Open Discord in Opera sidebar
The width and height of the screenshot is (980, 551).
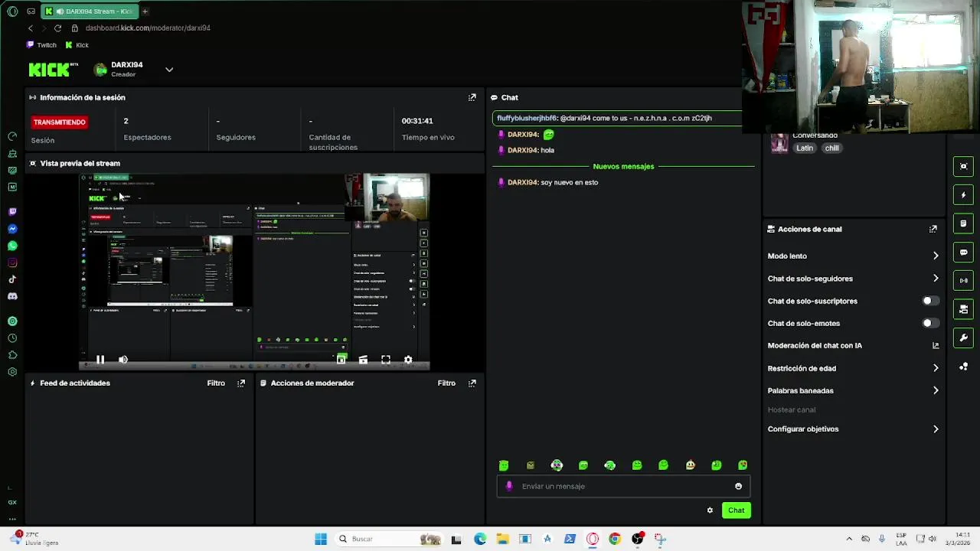tap(12, 296)
